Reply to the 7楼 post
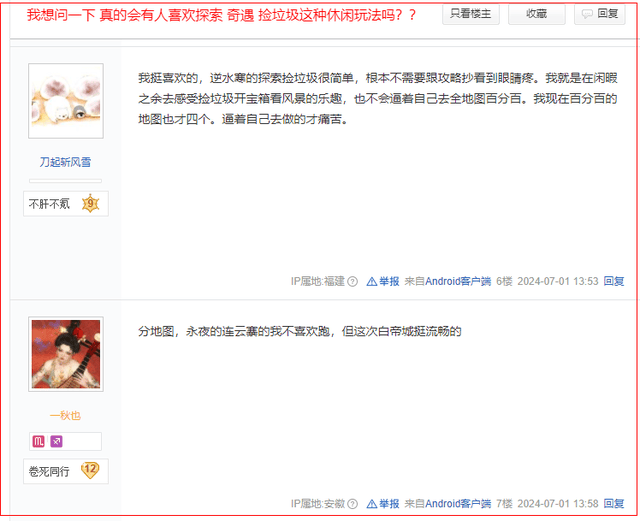 614,504
